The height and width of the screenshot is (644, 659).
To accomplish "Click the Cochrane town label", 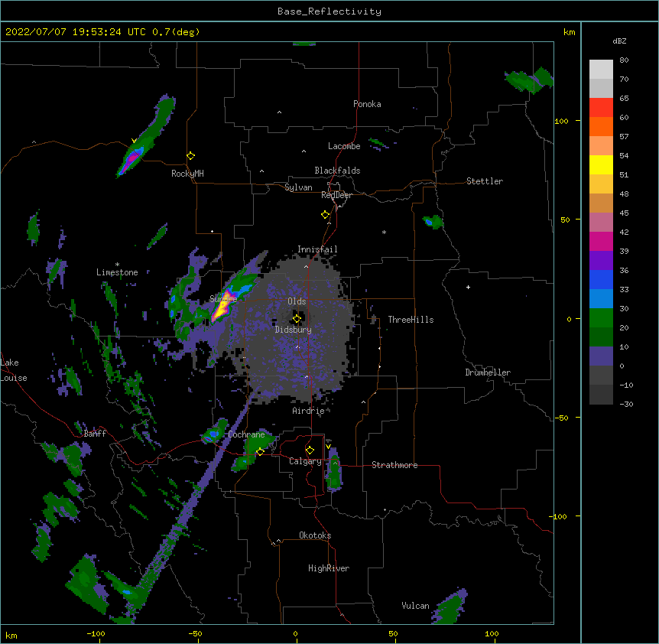I will pyautogui.click(x=246, y=434).
